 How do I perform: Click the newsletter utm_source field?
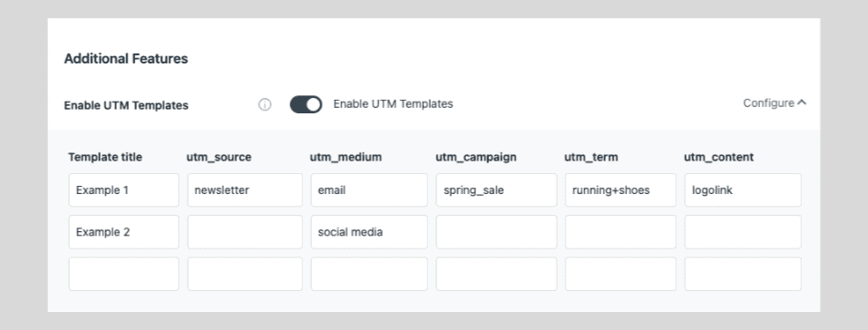[x=245, y=189]
